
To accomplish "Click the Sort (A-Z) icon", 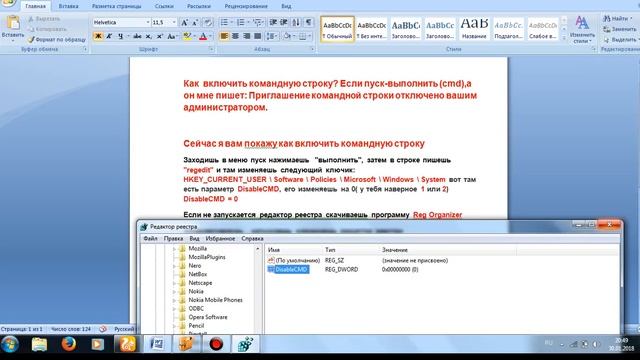I will pos(296,22).
